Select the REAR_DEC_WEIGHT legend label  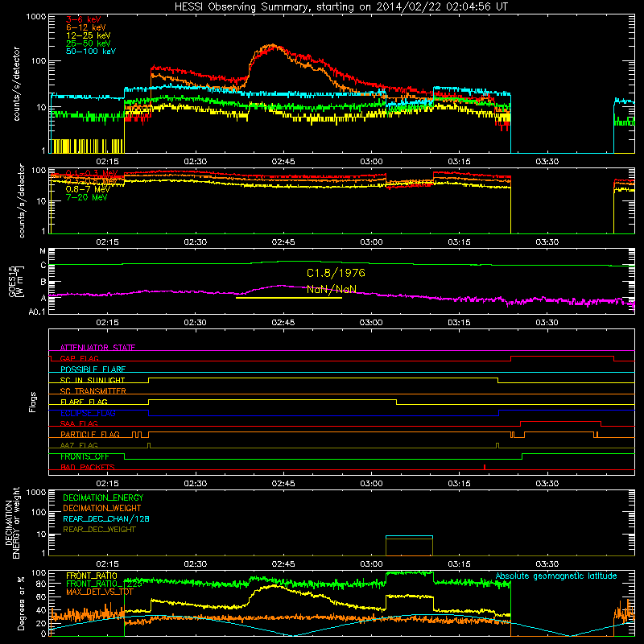[x=99, y=530]
